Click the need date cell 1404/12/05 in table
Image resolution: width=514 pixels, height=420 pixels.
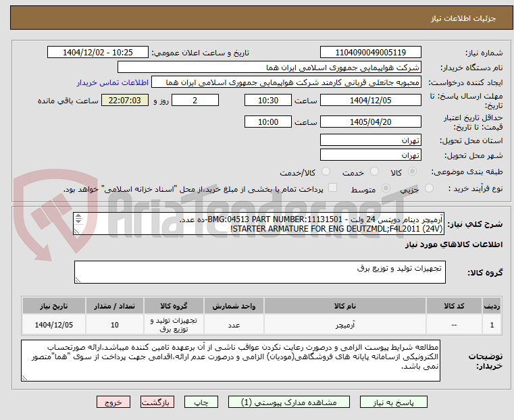click(54, 325)
